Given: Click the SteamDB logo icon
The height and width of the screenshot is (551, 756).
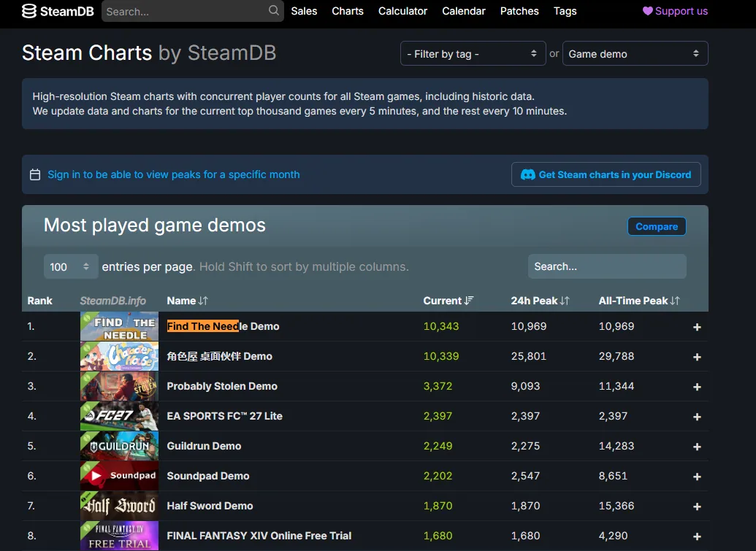Looking at the screenshot, I should 29,11.
